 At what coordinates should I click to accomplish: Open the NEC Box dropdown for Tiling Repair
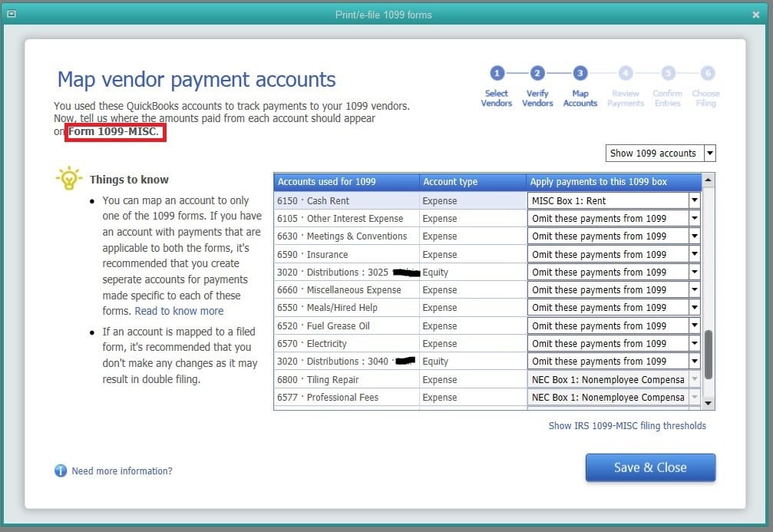pyautogui.click(x=695, y=379)
